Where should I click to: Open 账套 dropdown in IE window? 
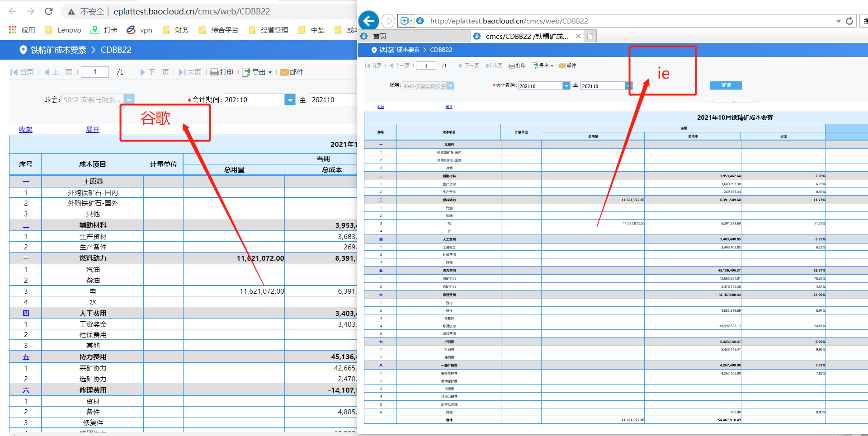click(x=451, y=86)
